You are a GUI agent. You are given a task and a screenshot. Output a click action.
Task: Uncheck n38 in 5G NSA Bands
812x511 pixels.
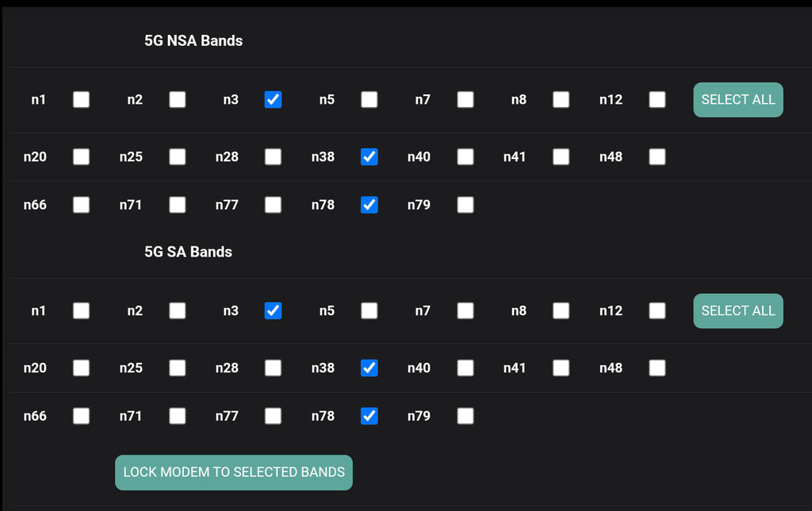point(369,157)
